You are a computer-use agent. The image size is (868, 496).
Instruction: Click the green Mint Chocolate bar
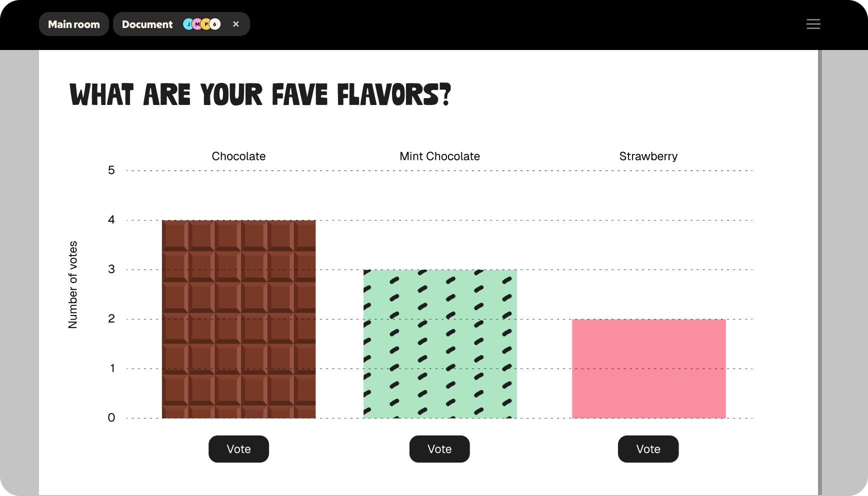440,344
